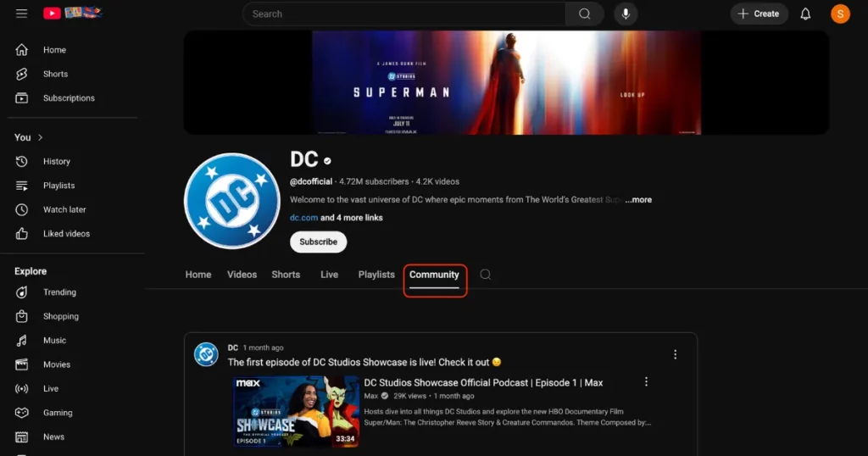Screen dimensions: 868x456
Task: Click the Gaming controller icon
Action: 21,412
